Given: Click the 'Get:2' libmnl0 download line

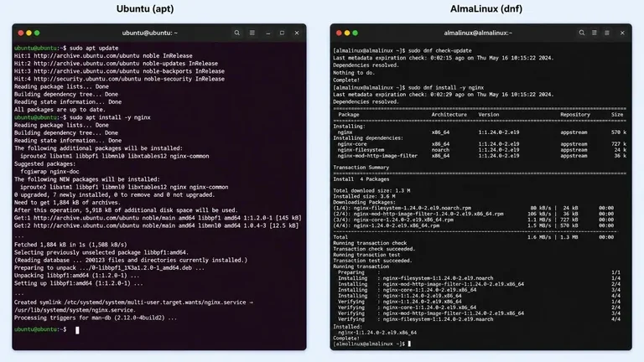Looking at the screenshot, I should click(157, 225).
